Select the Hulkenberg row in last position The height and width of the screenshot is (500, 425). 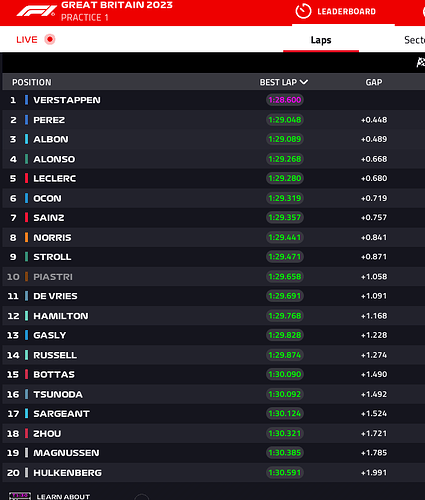tap(213, 472)
